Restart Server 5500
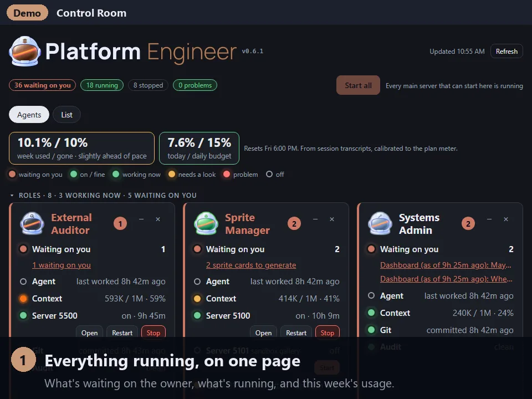The image size is (532, 399). [x=122, y=333]
